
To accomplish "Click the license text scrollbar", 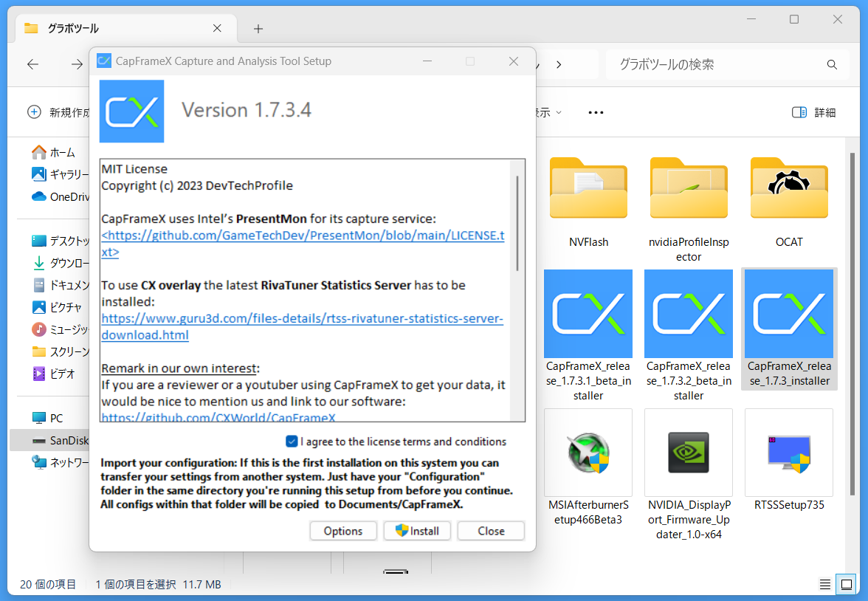I will 517,223.
